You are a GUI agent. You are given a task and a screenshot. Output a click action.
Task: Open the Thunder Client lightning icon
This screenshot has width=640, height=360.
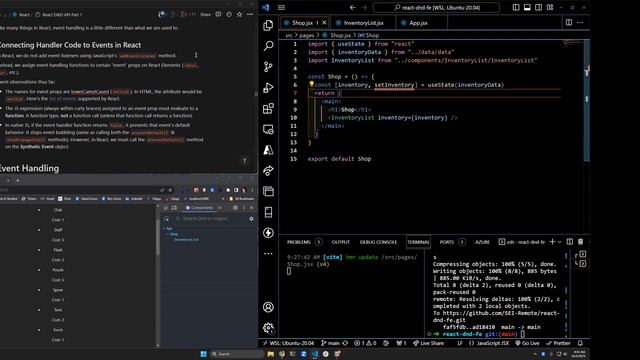coord(268,233)
